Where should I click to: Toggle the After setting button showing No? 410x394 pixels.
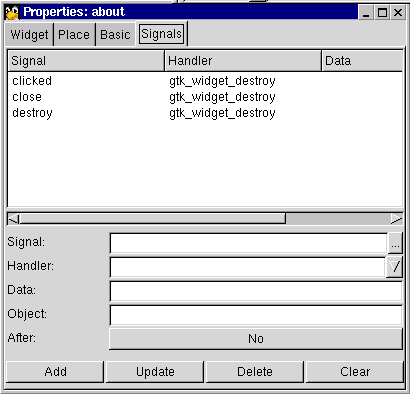point(256,339)
